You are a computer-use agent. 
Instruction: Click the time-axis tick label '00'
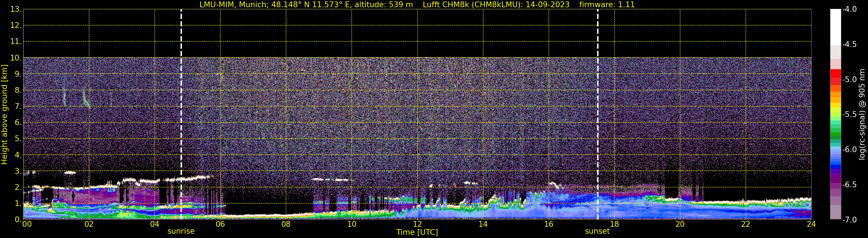[x=27, y=224]
